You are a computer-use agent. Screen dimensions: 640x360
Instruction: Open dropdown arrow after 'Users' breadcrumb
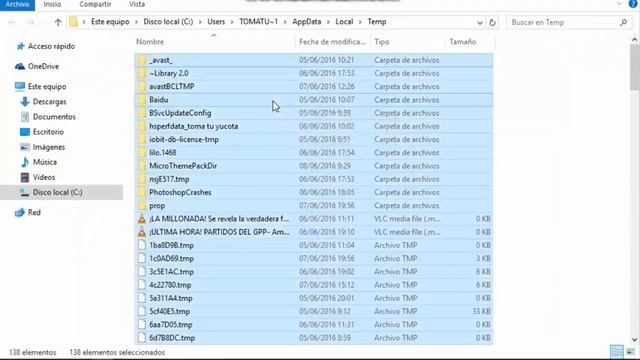[x=232, y=22]
